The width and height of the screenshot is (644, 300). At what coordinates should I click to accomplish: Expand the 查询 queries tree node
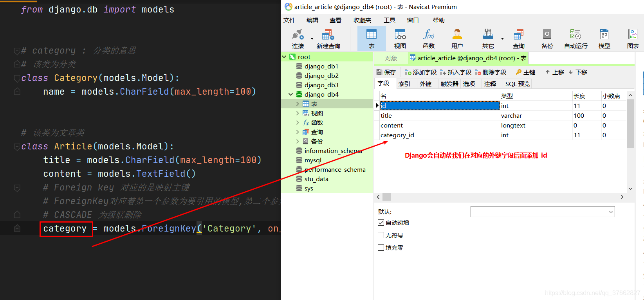pyautogui.click(x=298, y=132)
